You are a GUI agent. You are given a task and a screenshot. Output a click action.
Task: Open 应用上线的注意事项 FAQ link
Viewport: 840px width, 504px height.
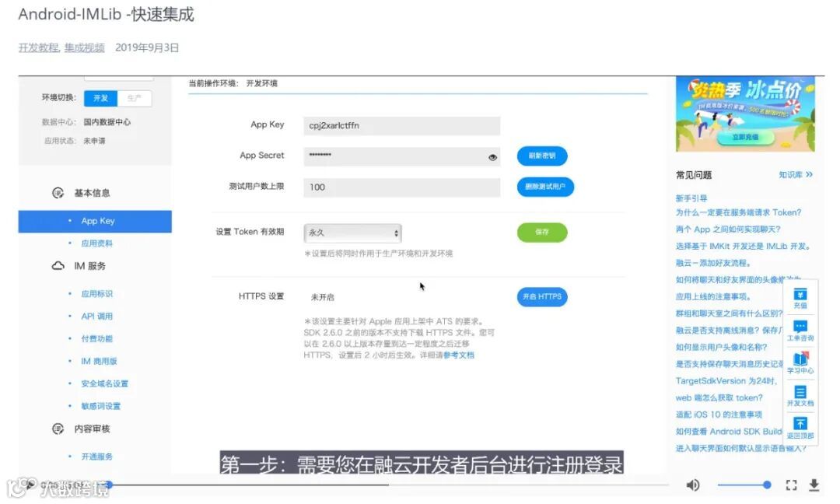[713, 297]
